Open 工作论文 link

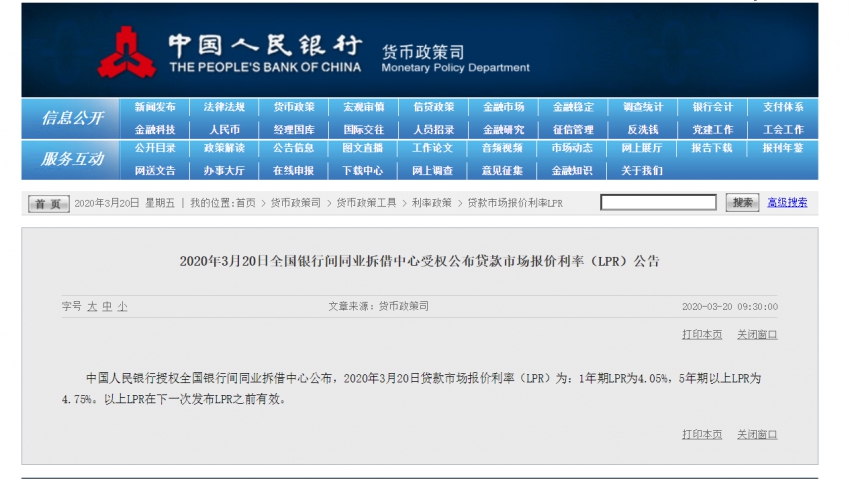tap(432, 148)
